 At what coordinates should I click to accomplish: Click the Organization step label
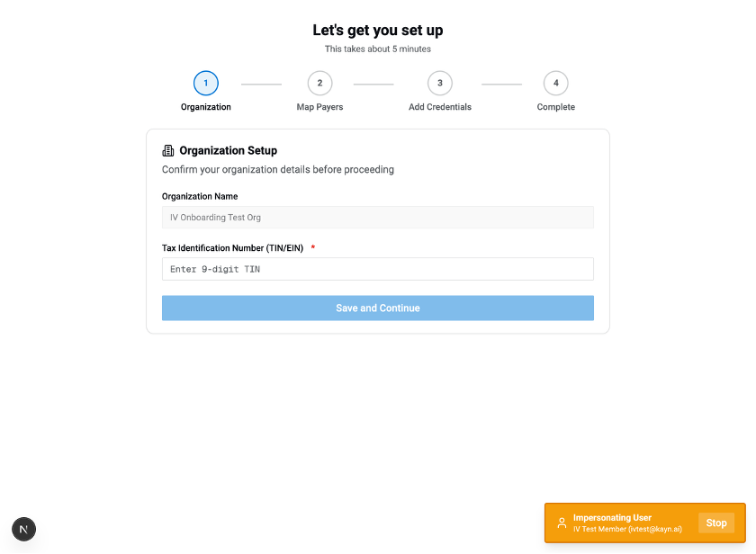(x=206, y=107)
